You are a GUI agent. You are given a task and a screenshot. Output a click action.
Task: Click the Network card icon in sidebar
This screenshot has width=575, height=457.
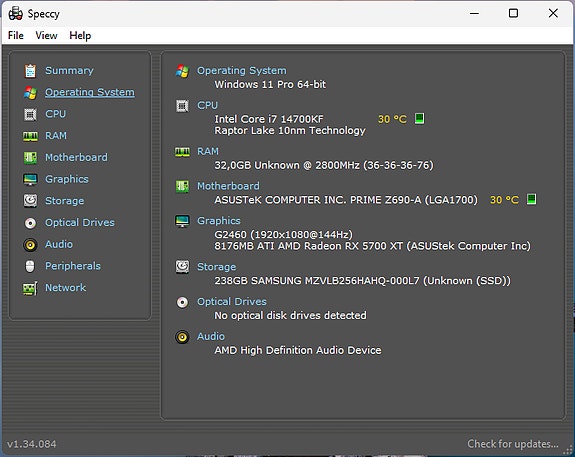(x=30, y=288)
